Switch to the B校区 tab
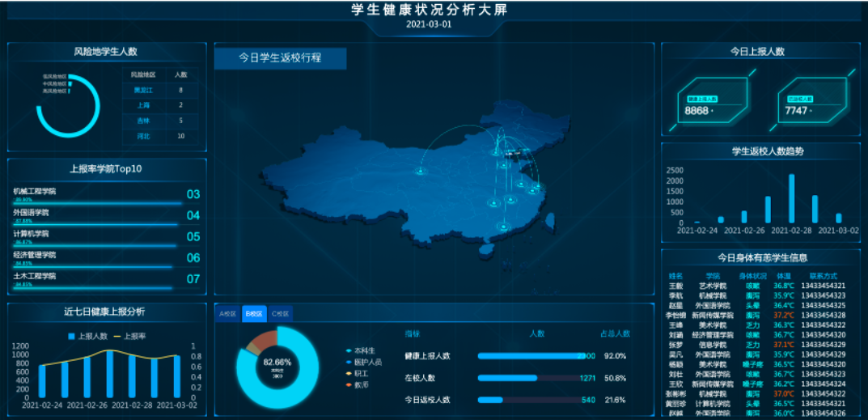The height and width of the screenshot is (420, 868). click(x=254, y=314)
